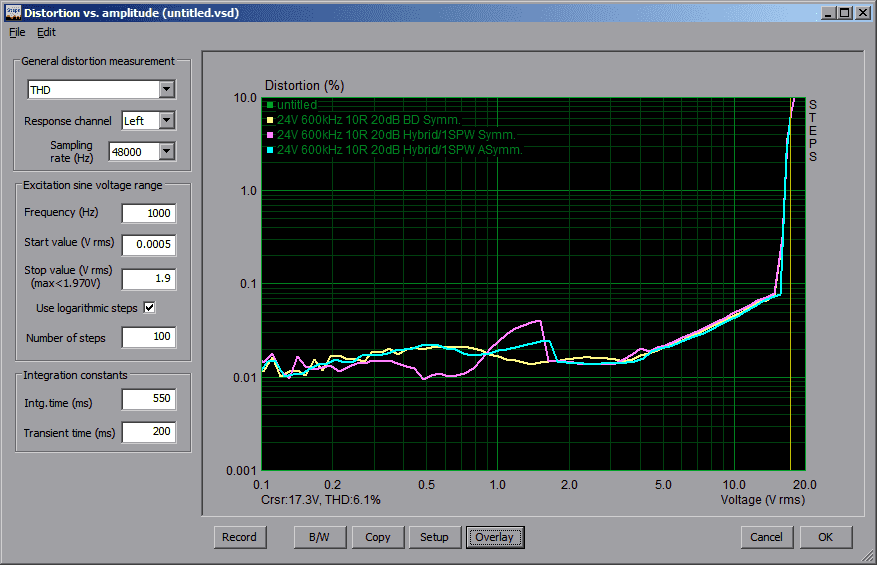Click the cyan Hybrid/1SPW ASymm. legend marker
Viewport: 877px width, 565px height.
point(270,150)
